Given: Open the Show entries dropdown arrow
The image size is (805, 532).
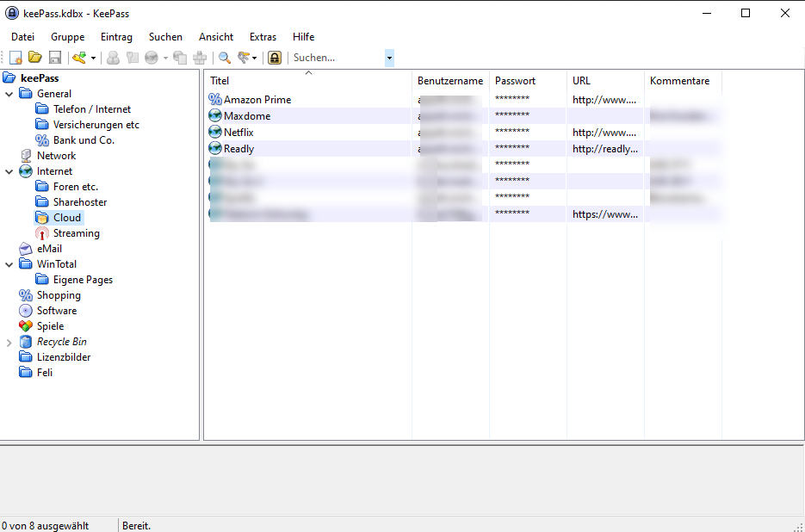Looking at the screenshot, I should click(x=254, y=58).
